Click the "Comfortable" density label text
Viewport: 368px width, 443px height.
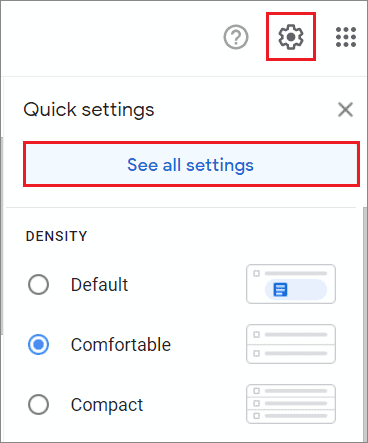[x=121, y=344]
